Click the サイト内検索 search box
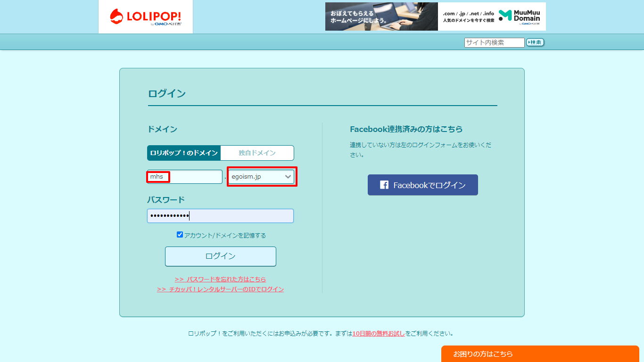This screenshot has height=362, width=644. click(494, 42)
